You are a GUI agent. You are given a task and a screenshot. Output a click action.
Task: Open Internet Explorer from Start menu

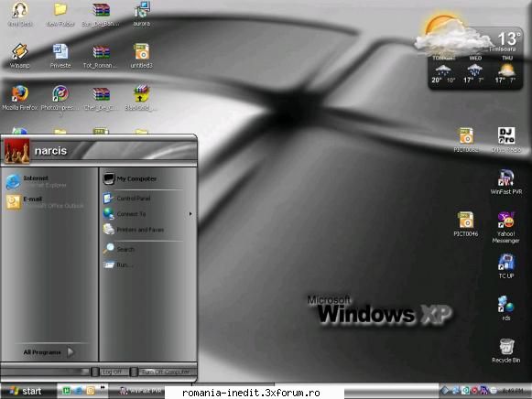(37, 181)
